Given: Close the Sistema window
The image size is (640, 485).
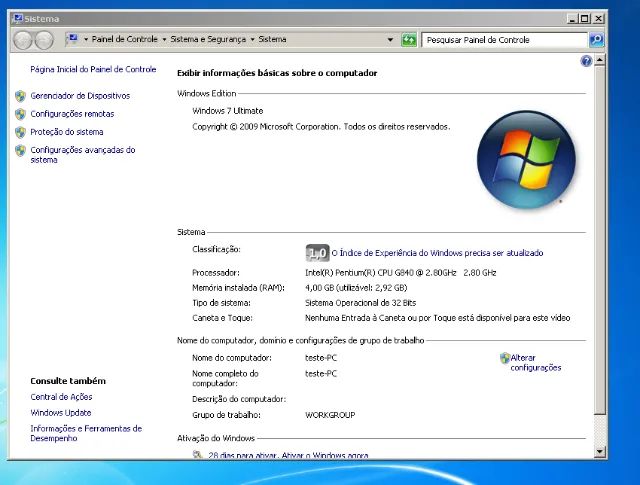Looking at the screenshot, I should 598,19.
